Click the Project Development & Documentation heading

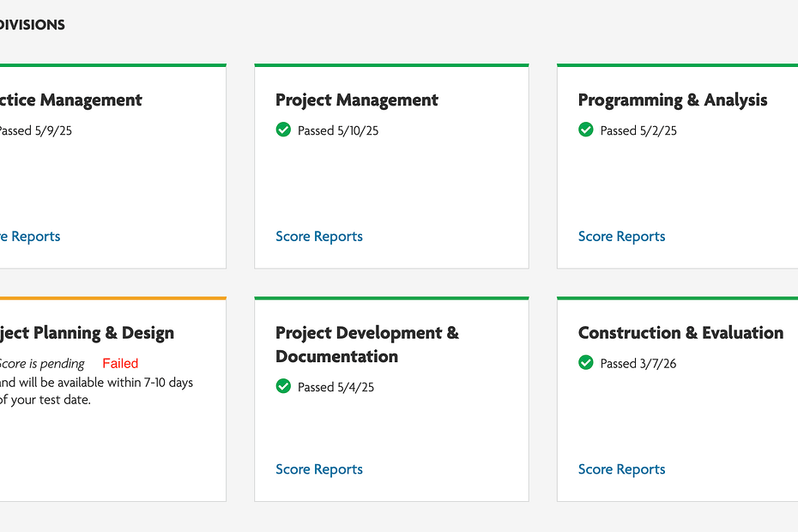pyautogui.click(x=366, y=344)
